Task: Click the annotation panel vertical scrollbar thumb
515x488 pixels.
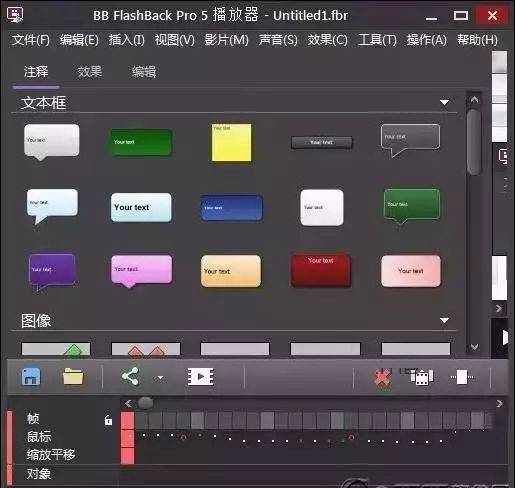Action: 474,142
